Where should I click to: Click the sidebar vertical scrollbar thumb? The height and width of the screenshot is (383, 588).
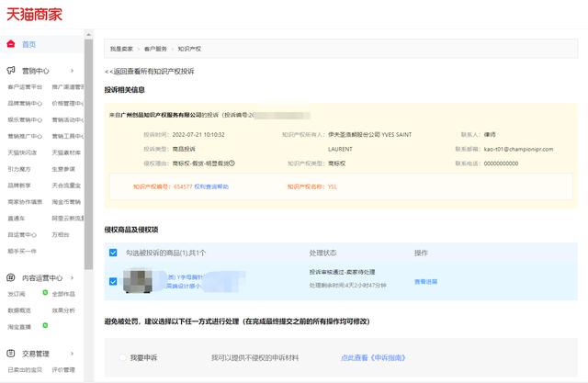88,153
